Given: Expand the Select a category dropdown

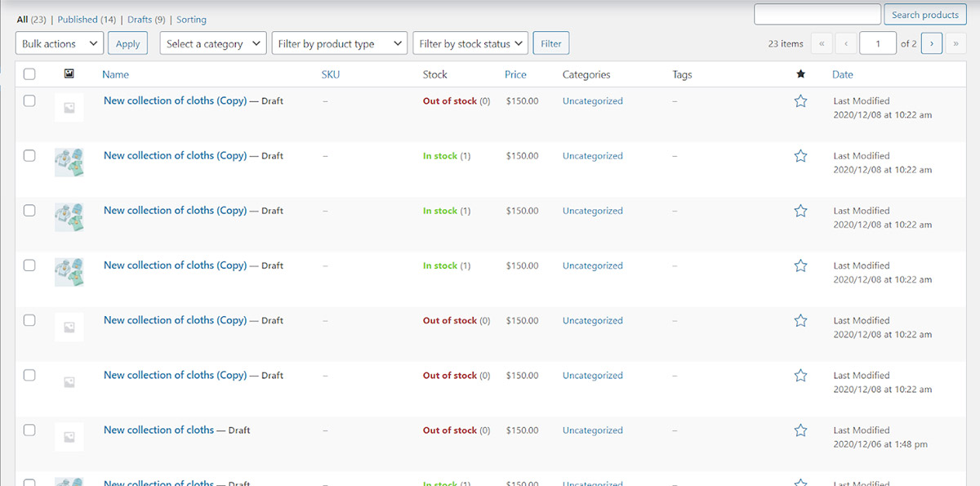Looking at the screenshot, I should (213, 43).
